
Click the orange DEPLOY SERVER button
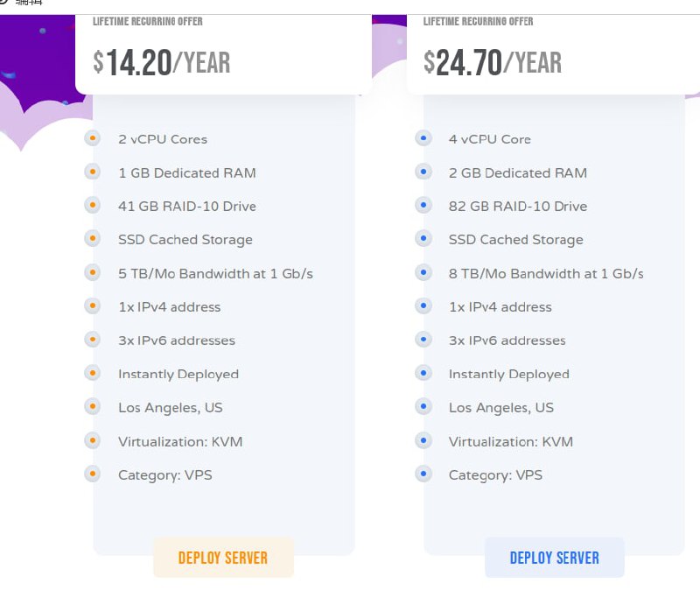(x=223, y=558)
